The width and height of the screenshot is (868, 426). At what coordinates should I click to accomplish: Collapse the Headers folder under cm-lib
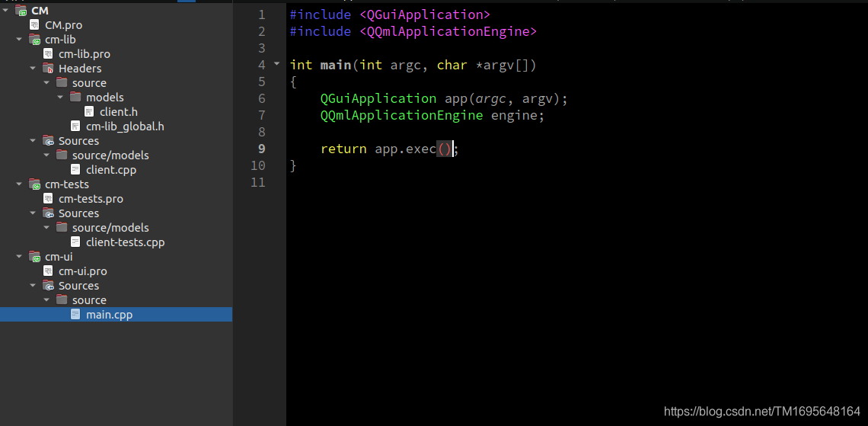tap(34, 68)
